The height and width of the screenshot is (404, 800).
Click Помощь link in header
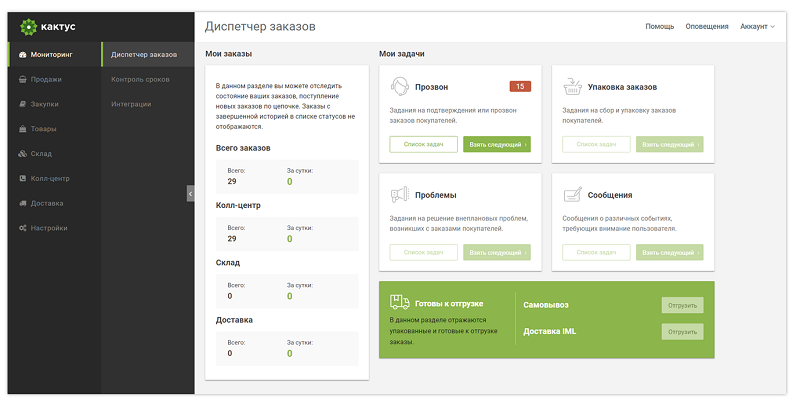tap(660, 27)
